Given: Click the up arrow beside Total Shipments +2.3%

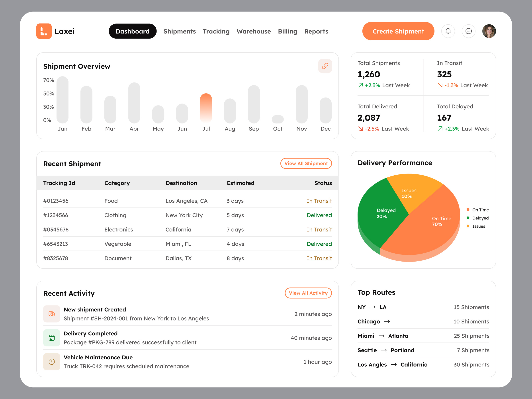Looking at the screenshot, I should pos(360,85).
